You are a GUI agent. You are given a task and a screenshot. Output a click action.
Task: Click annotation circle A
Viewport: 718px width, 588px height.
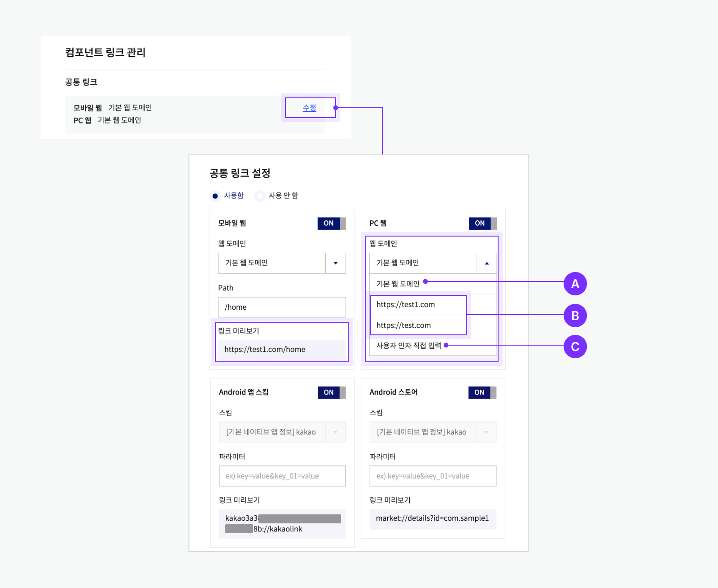pos(575,284)
